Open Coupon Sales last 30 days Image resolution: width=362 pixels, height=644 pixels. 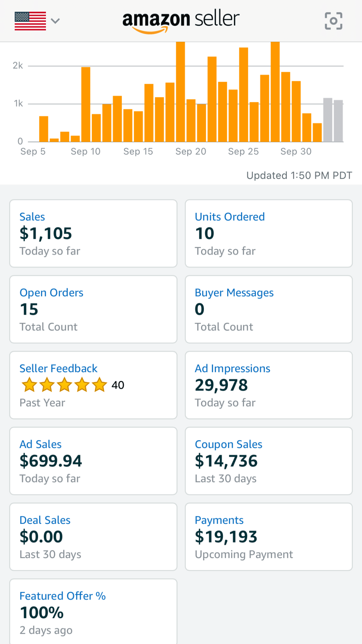click(269, 461)
